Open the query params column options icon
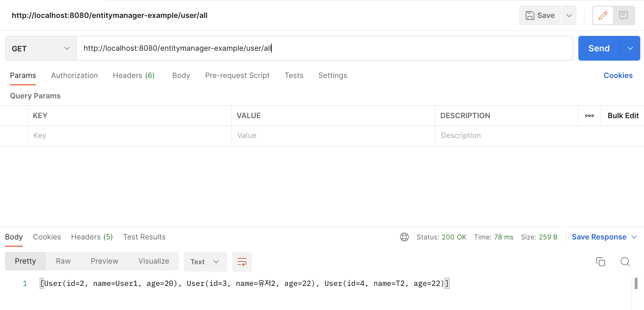Screen dimensions: 644x310 coord(590,116)
